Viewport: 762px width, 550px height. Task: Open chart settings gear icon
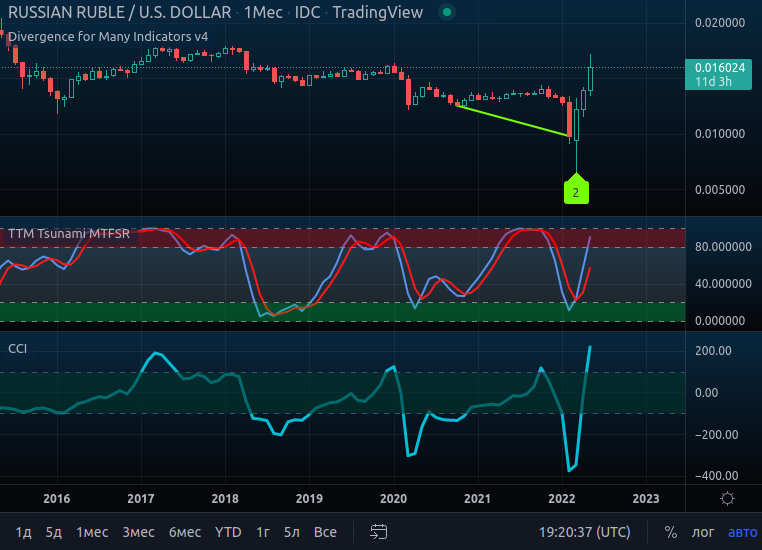[x=727, y=498]
